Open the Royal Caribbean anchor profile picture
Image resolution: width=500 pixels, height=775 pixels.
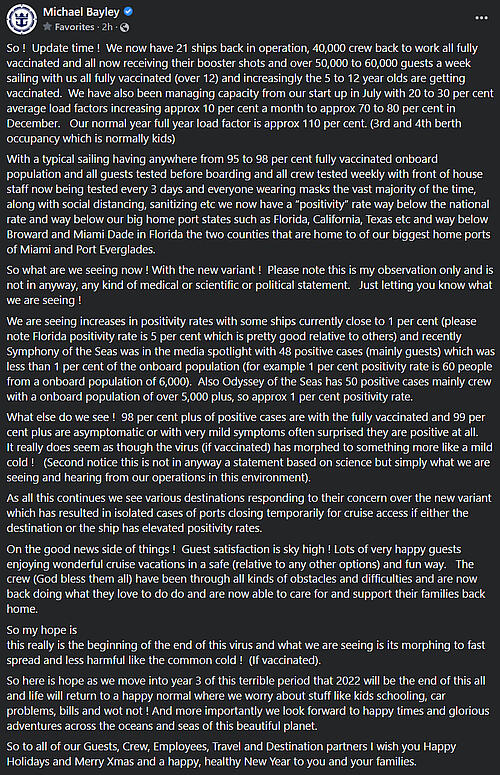[21, 19]
